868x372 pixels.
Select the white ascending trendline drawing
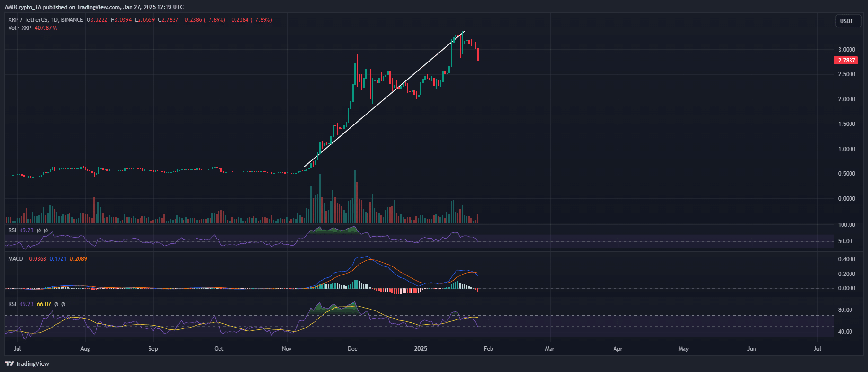384,99
